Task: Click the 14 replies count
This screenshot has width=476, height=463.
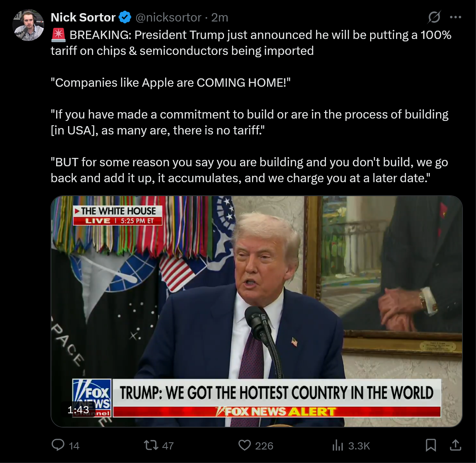Action: pos(74,446)
